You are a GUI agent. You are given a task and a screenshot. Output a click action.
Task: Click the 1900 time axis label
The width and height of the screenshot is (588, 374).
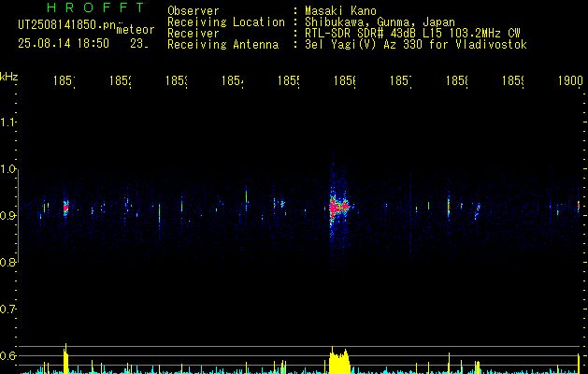[x=570, y=80]
